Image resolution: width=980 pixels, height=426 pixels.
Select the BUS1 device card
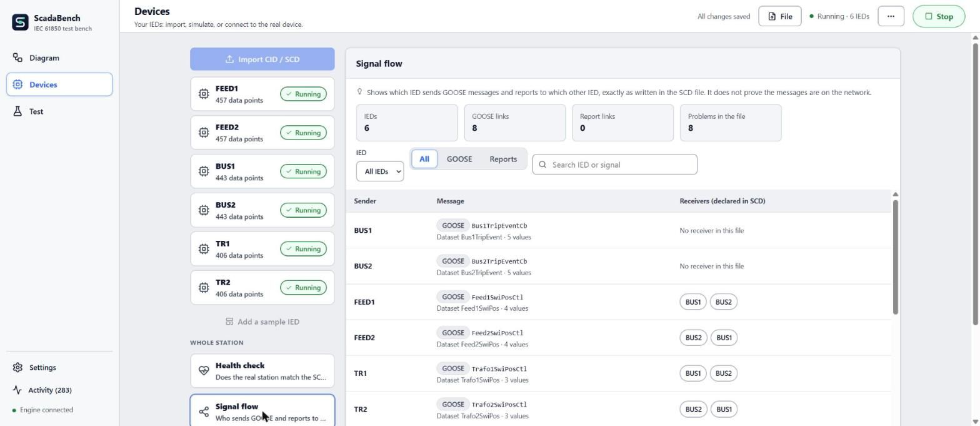coord(262,171)
